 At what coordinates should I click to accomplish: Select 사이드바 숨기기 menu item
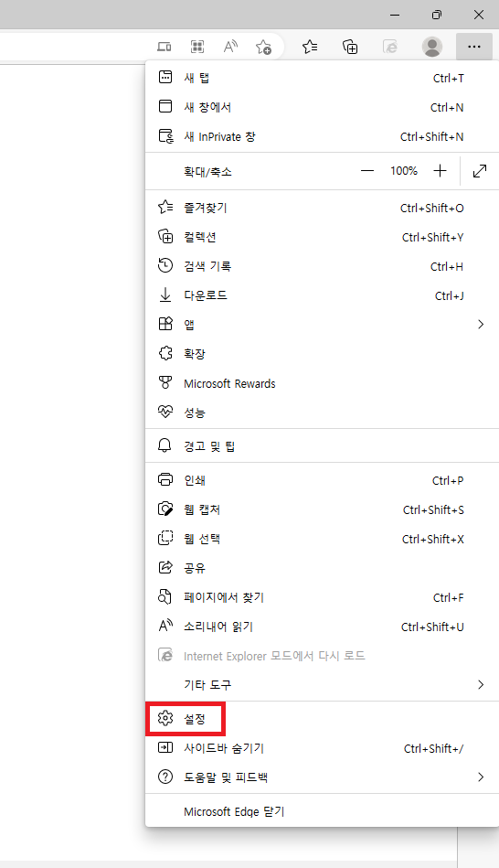tap(322, 748)
